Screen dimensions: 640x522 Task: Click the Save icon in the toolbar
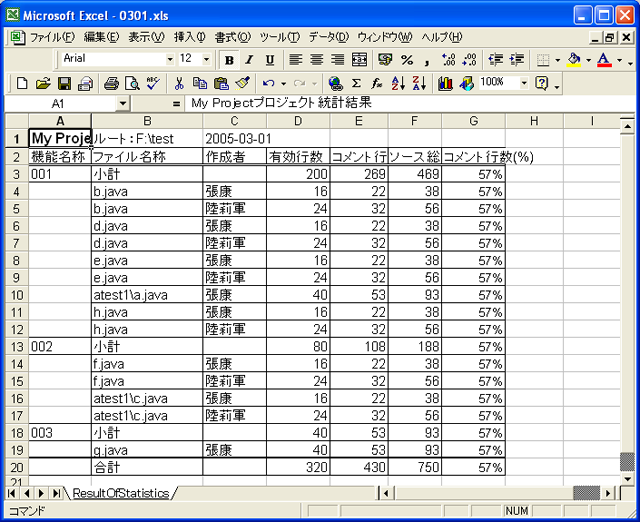coord(64,83)
